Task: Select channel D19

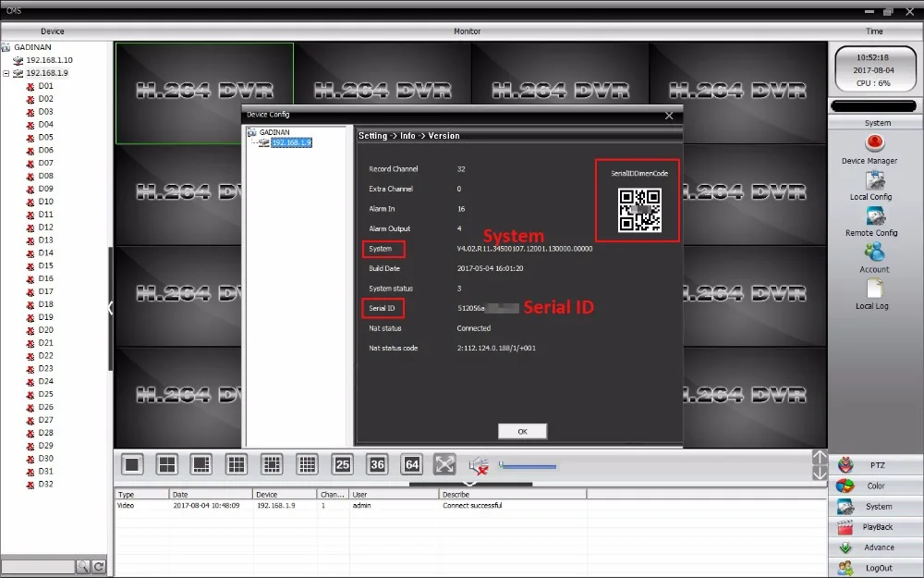Action: [x=45, y=317]
